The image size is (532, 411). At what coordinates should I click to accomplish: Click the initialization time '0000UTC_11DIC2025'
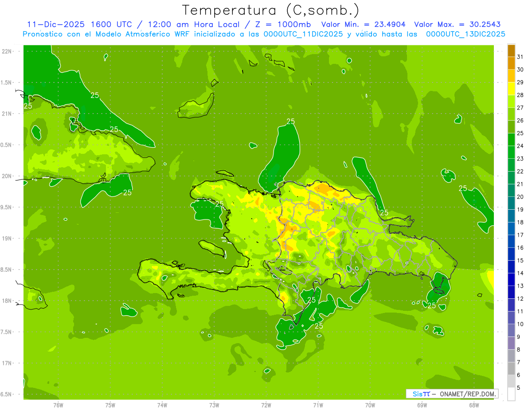pyautogui.click(x=303, y=34)
